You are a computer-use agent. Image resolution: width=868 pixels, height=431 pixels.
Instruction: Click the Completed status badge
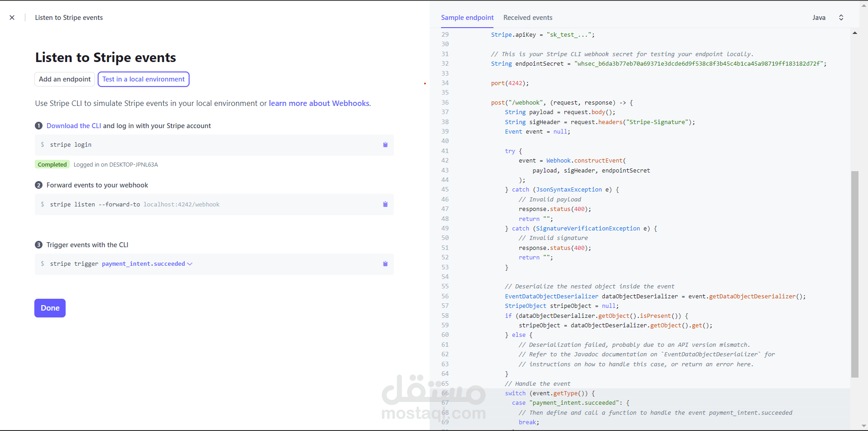coord(52,164)
